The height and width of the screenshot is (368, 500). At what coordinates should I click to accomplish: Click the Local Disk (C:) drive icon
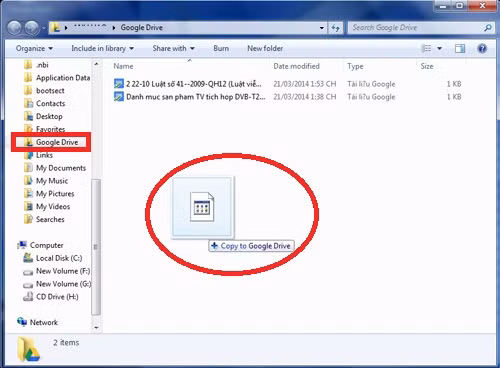click(28, 258)
